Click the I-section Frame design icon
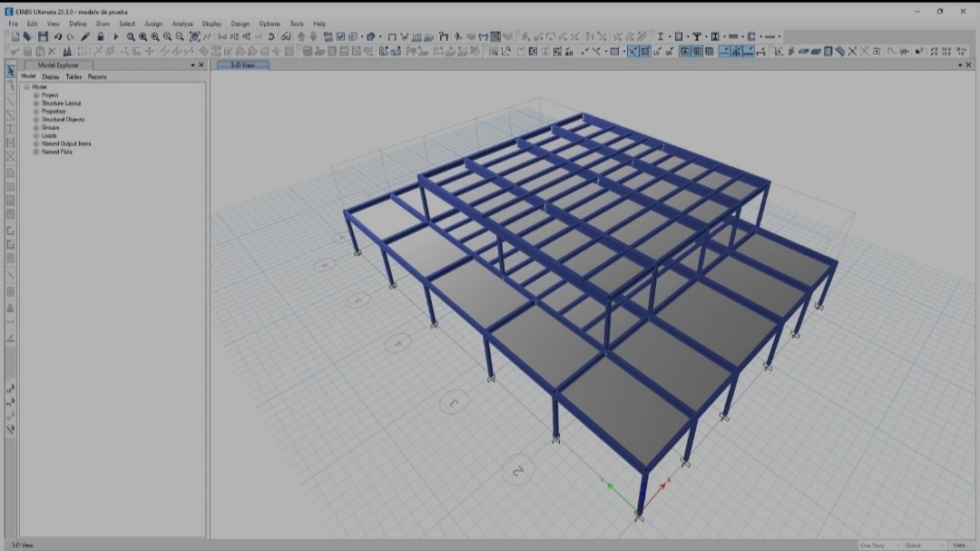This screenshot has width=980, height=551. tap(660, 37)
